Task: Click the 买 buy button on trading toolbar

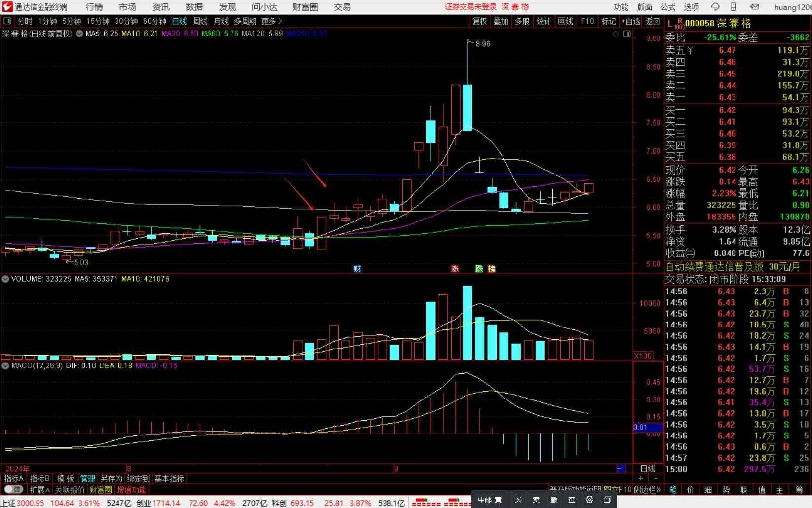Action: (x=518, y=500)
